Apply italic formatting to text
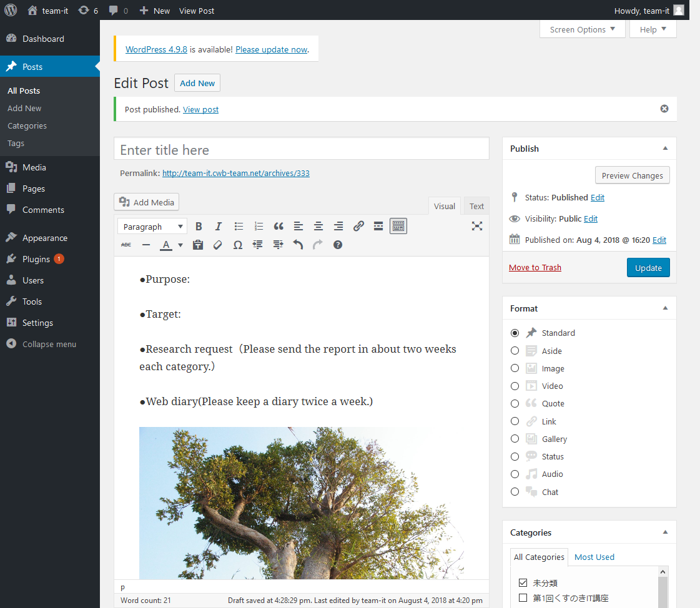The image size is (700, 608). (x=219, y=227)
